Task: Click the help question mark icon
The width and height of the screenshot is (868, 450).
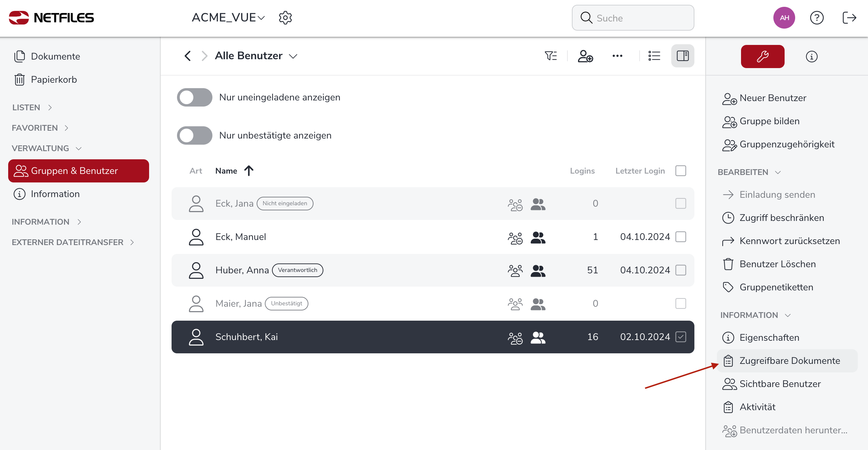Action: (817, 18)
